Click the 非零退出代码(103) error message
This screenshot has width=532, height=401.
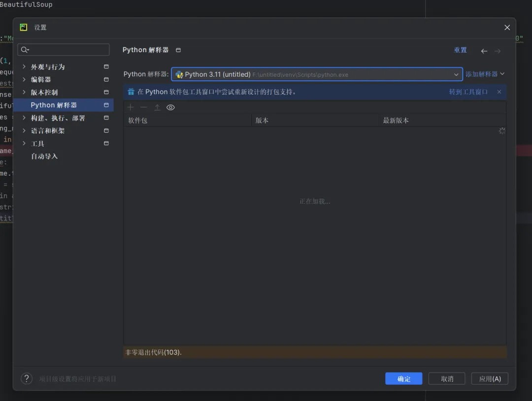pyautogui.click(x=154, y=352)
